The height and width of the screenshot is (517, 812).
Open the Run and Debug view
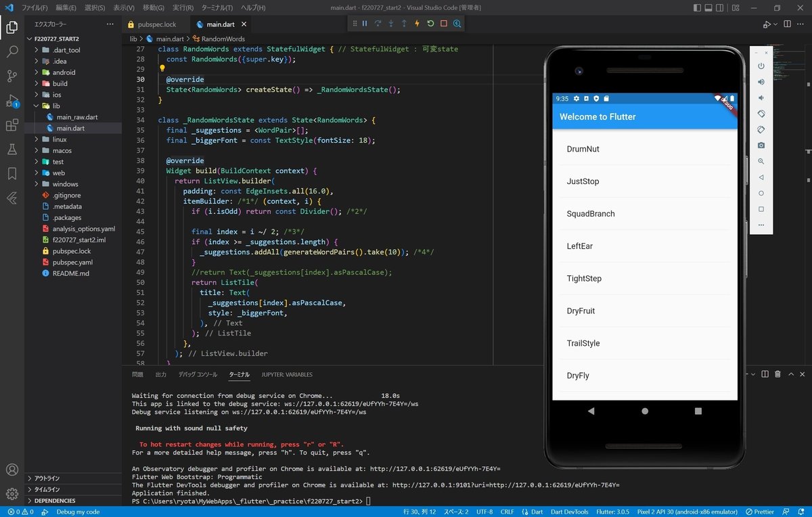coord(12,101)
